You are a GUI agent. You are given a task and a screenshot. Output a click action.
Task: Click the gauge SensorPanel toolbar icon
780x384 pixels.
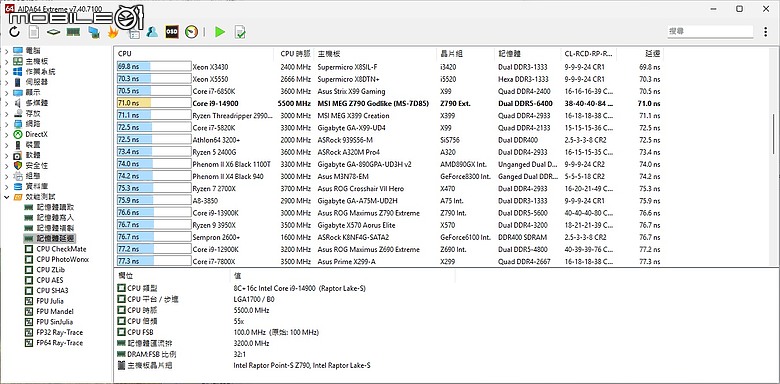coord(192,32)
